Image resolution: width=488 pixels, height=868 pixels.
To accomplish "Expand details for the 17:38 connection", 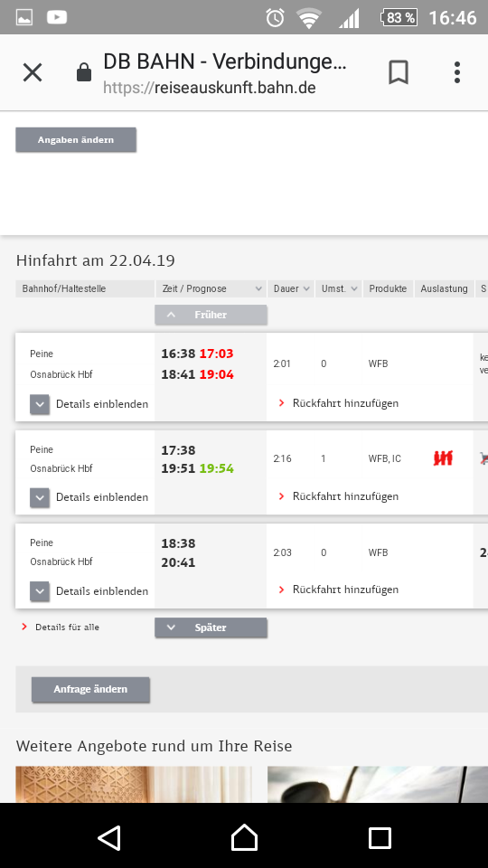I will click(89, 497).
